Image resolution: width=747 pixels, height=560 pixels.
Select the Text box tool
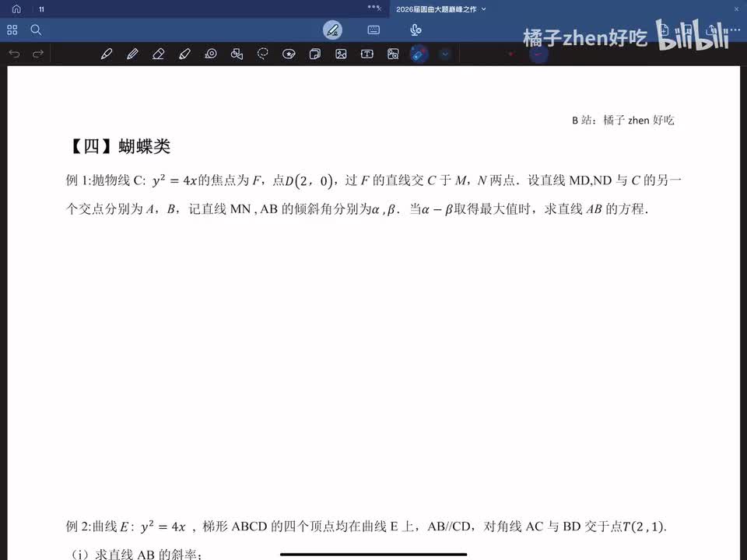366,54
